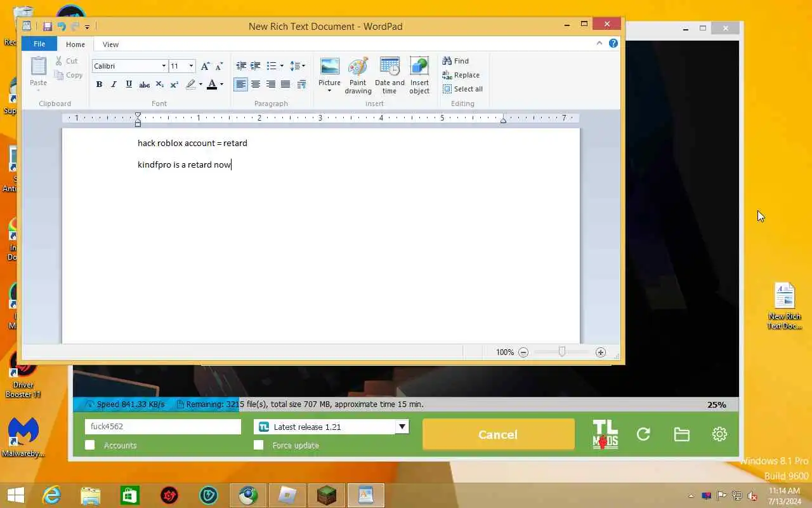Open the New Rich Text Document desktop icon
Viewport: 812px width, 508px height.
pyautogui.click(x=785, y=306)
